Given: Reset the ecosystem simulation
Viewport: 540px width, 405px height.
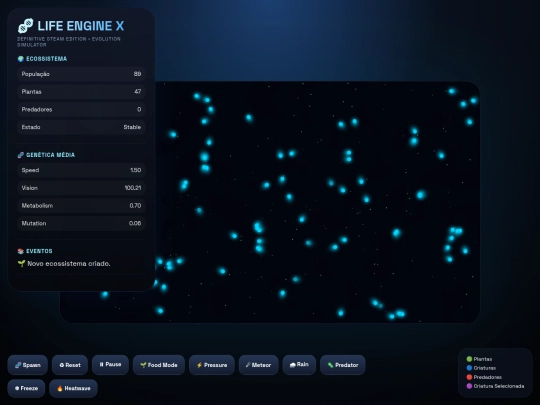Looking at the screenshot, I should pyautogui.click(x=70, y=365).
